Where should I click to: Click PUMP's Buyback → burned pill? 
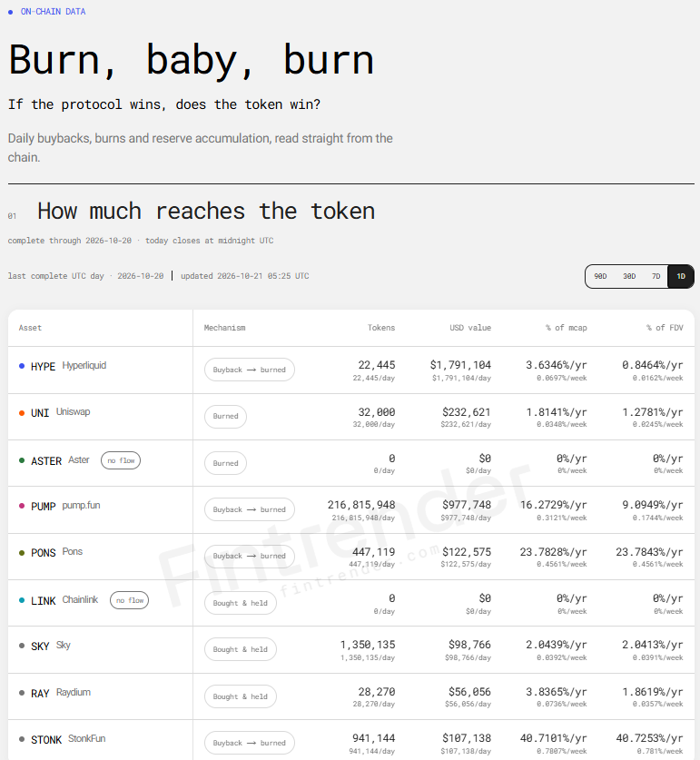click(249, 510)
